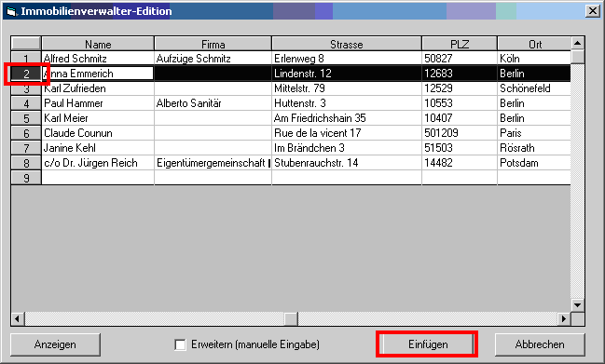The height and width of the screenshot is (364, 605).
Task: Click the PLZ cell '50827'
Action: click(x=460, y=59)
